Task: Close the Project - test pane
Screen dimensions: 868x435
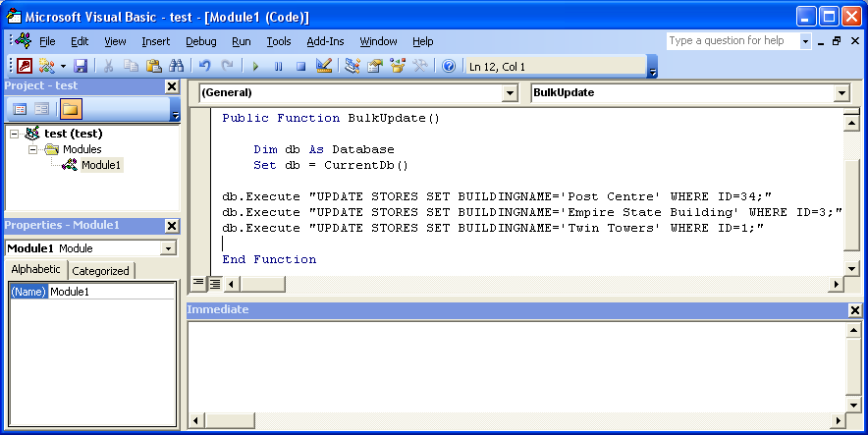Action: [172, 86]
